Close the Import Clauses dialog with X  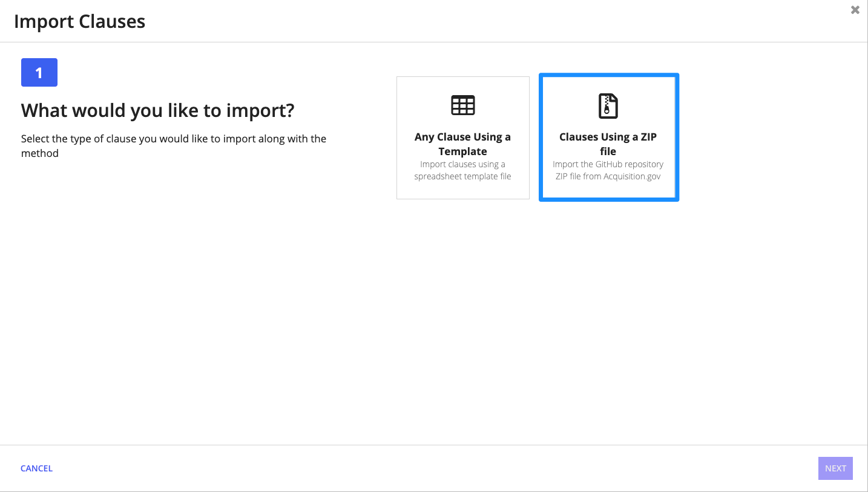855,10
